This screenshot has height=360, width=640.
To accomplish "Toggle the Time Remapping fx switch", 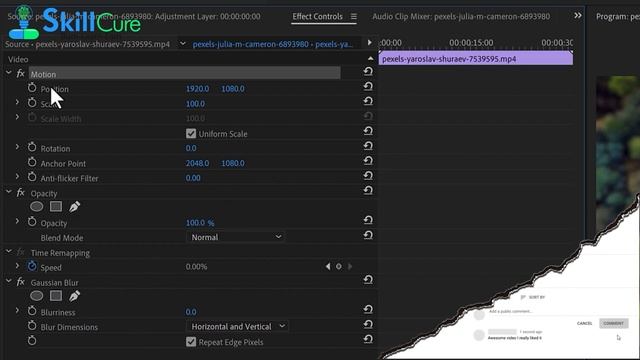I will tap(20, 252).
